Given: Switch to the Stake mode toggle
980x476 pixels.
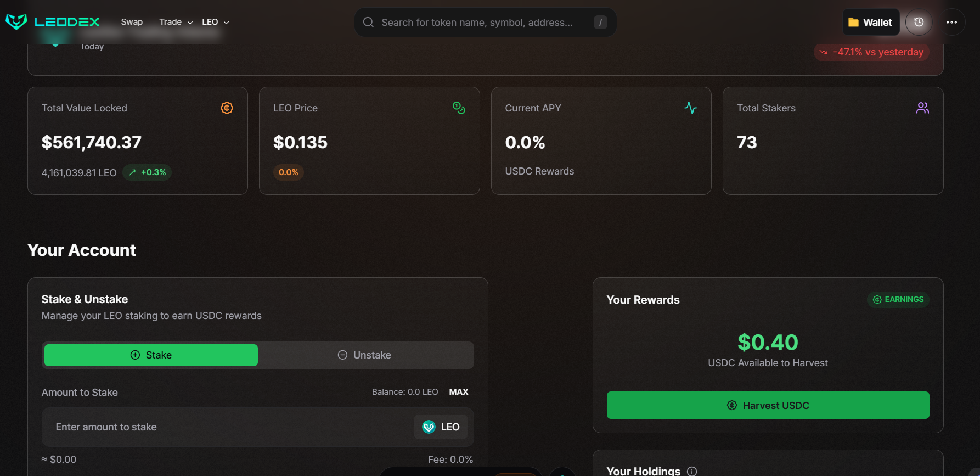Looking at the screenshot, I should tap(151, 355).
